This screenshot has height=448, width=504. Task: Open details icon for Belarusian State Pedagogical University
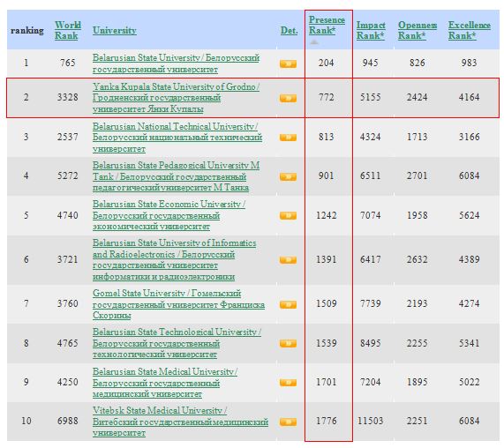tap(288, 176)
